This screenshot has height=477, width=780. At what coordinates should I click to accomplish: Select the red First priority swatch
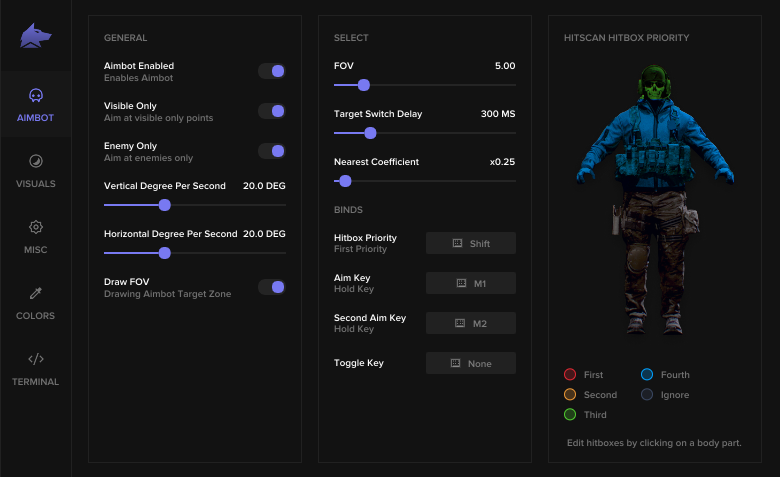(570, 375)
